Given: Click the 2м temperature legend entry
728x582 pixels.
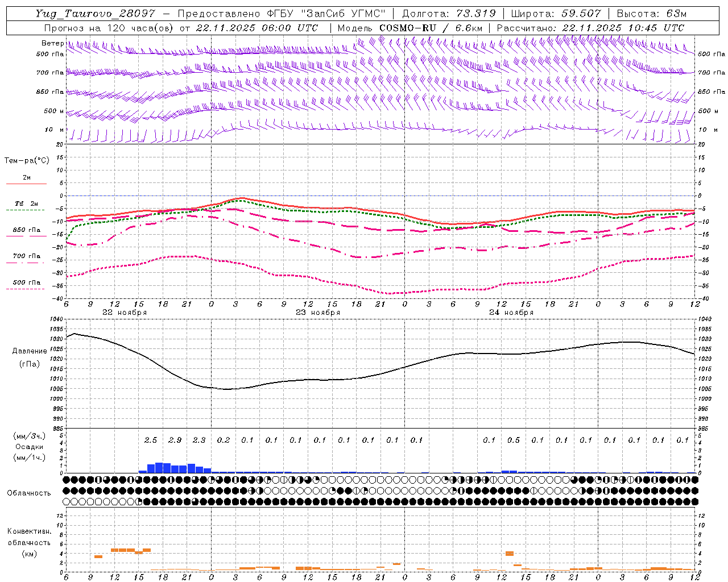Looking at the screenshot, I should [x=26, y=178].
